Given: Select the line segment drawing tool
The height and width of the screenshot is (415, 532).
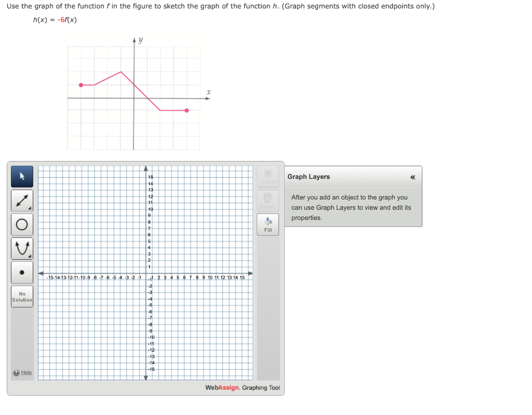Looking at the screenshot, I should coord(22,200).
